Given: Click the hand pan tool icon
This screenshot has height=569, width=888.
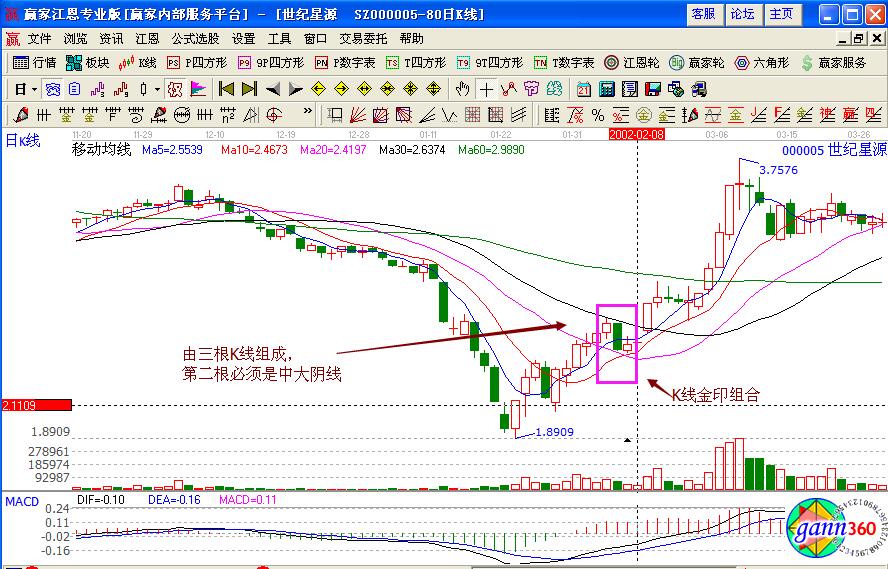Looking at the screenshot, I should pos(462,89).
